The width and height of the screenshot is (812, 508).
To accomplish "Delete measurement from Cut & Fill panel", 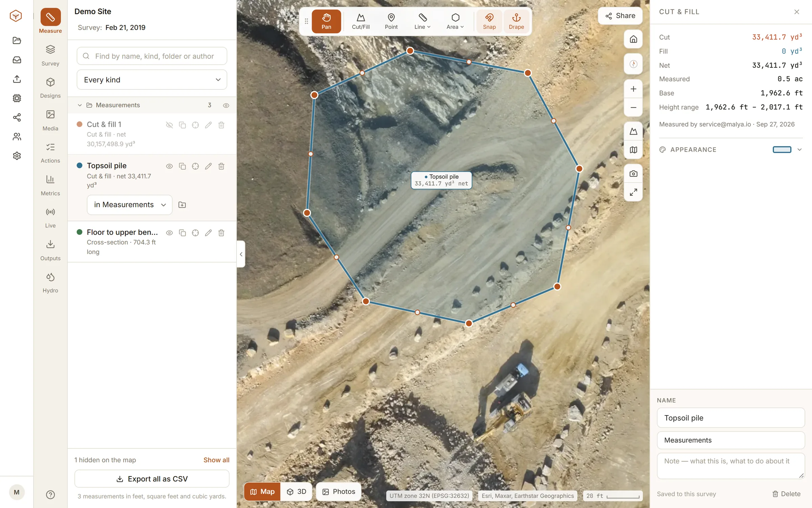I will [786, 494].
